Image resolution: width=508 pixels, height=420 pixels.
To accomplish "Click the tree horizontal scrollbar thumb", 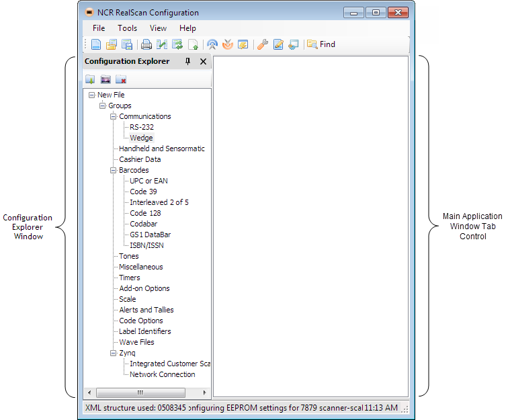I will (140, 392).
